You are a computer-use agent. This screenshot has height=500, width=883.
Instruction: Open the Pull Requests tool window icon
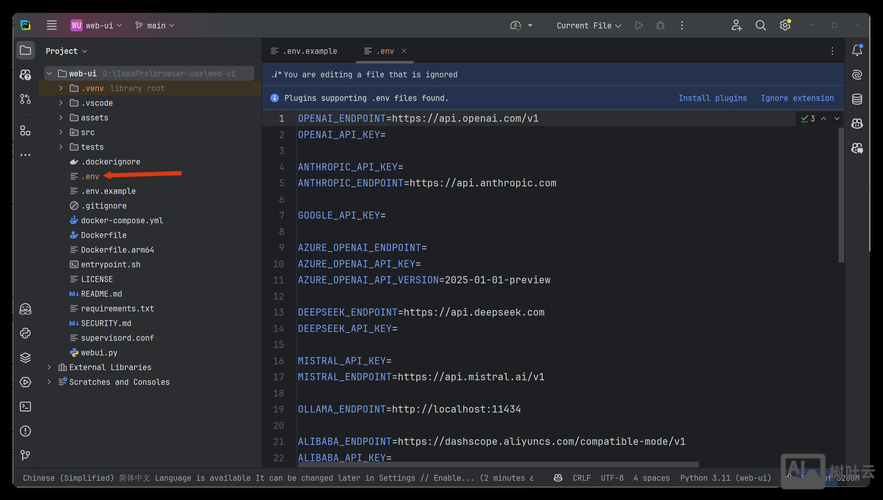(x=25, y=99)
